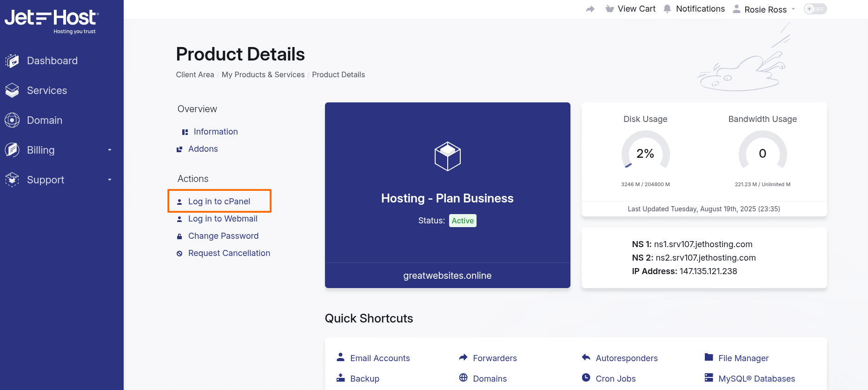Image resolution: width=868 pixels, height=390 pixels.
Task: Click the Services stack icon
Action: click(x=12, y=91)
